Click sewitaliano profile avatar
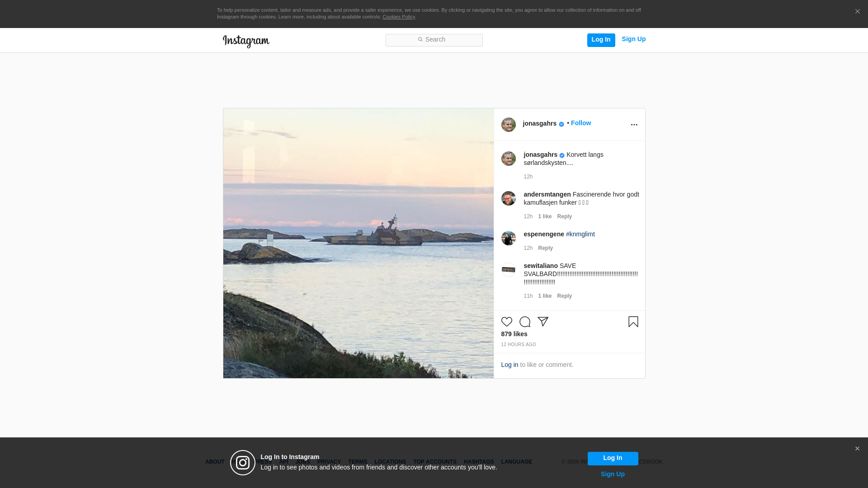The image size is (868, 488). tap(508, 270)
